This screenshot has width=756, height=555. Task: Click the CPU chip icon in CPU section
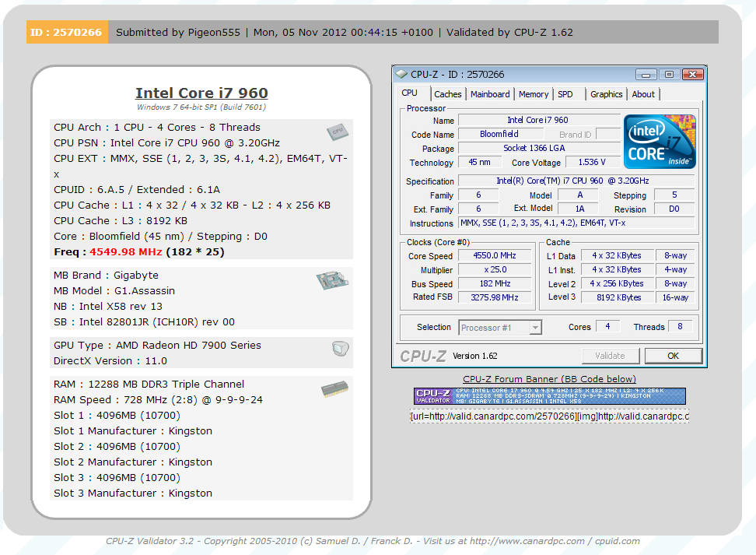point(338,131)
